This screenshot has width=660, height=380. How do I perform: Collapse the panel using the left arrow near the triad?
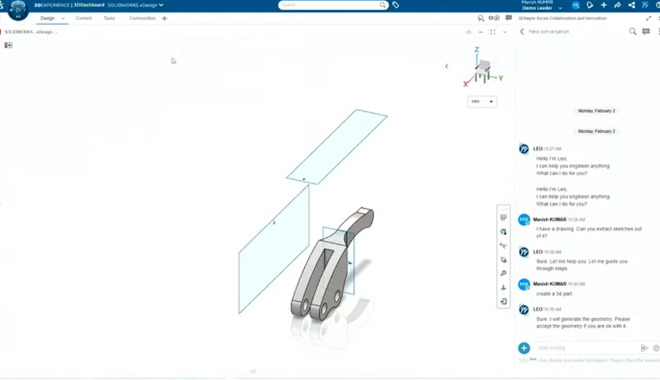(x=447, y=66)
